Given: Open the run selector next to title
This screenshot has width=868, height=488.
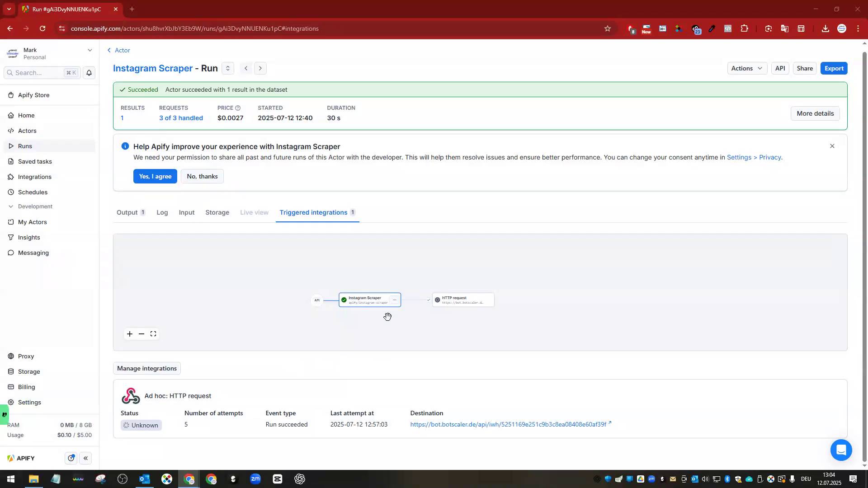Looking at the screenshot, I should [228, 68].
